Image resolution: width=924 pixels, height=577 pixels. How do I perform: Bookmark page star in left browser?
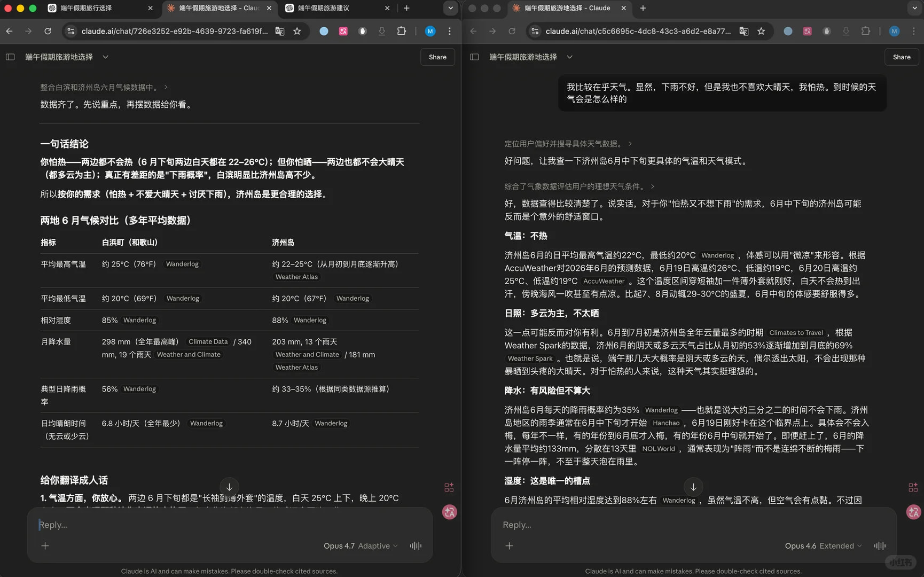[x=297, y=31]
